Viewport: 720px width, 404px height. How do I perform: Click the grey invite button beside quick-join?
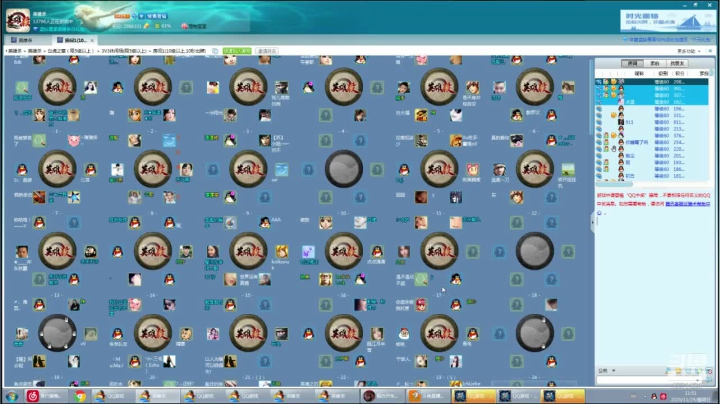point(267,51)
